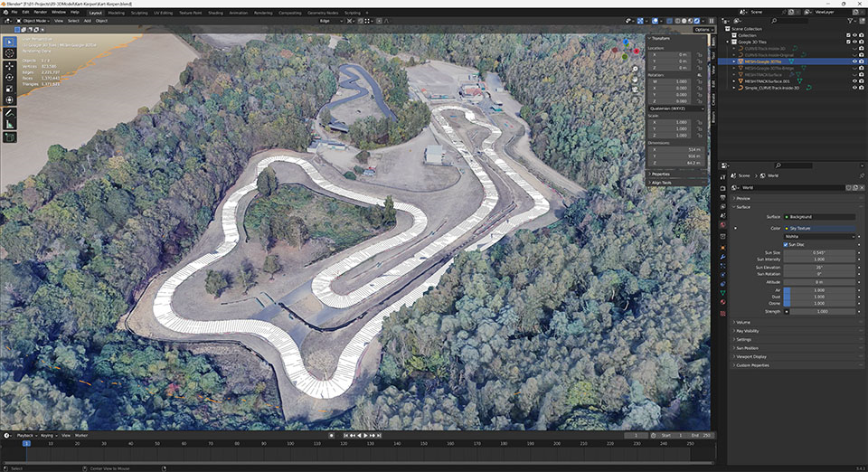
Task: Expand the Viewport Display panel
Action: [x=750, y=357]
